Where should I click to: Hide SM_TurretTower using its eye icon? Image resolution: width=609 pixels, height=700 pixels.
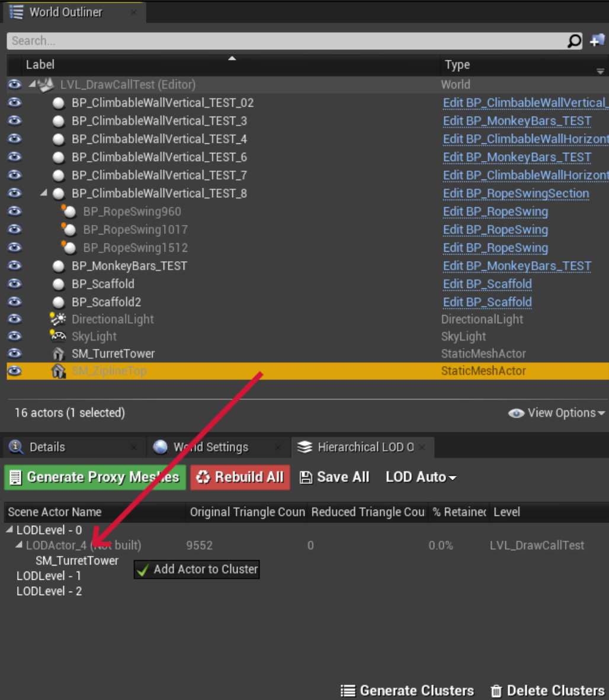coord(13,354)
